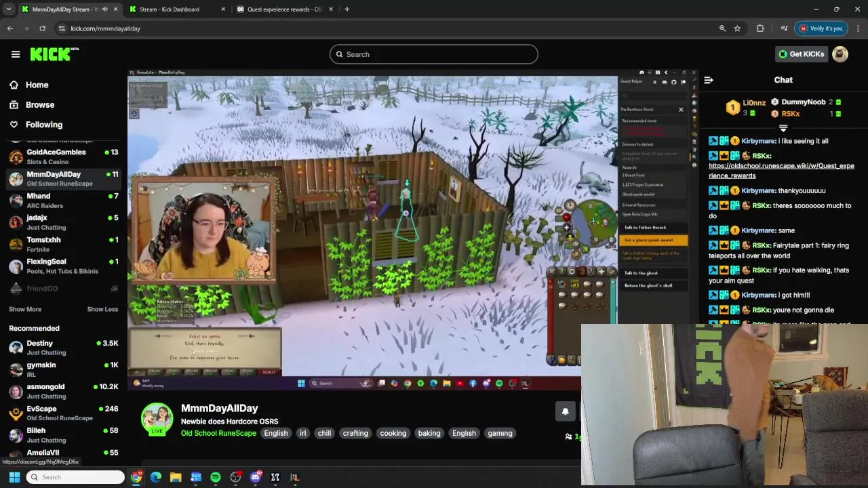Go back in browser history
The height and width of the screenshot is (488, 868).
tap(10, 28)
